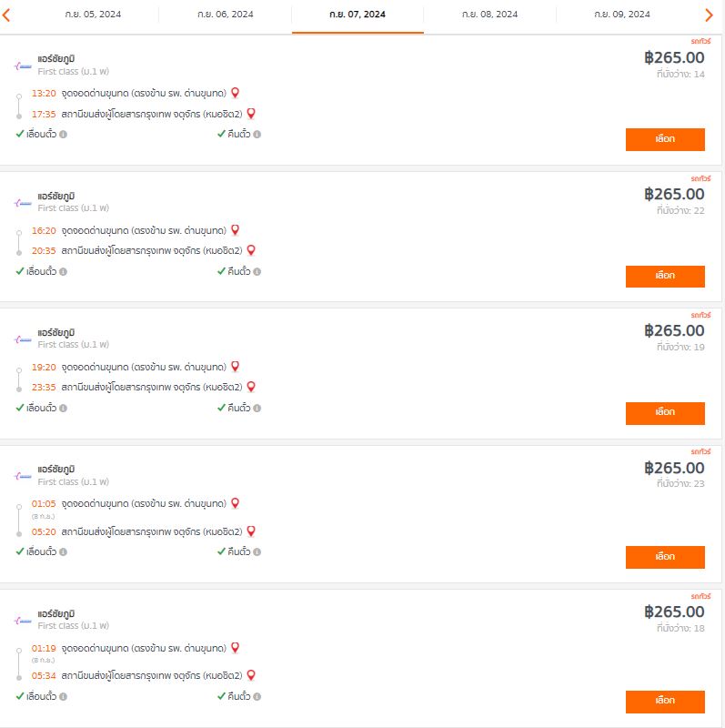Screen dimensions: 725x728
Task: Open map pin for 23:35 arrival station
Action: coord(251,386)
